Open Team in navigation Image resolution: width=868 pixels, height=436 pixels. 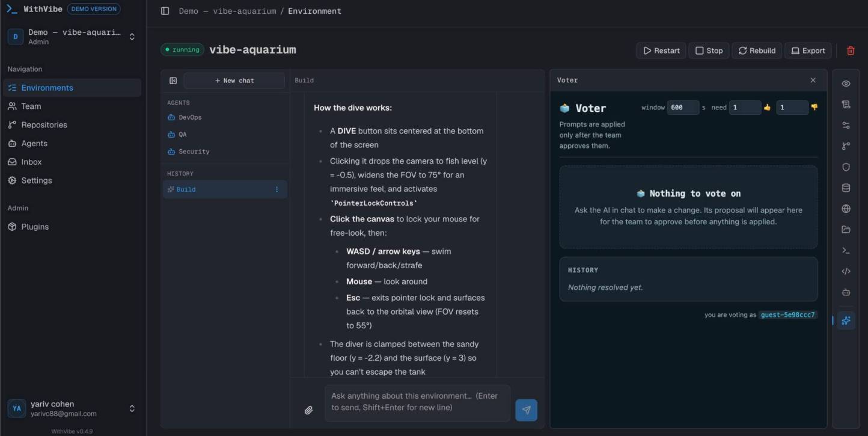tap(72, 106)
